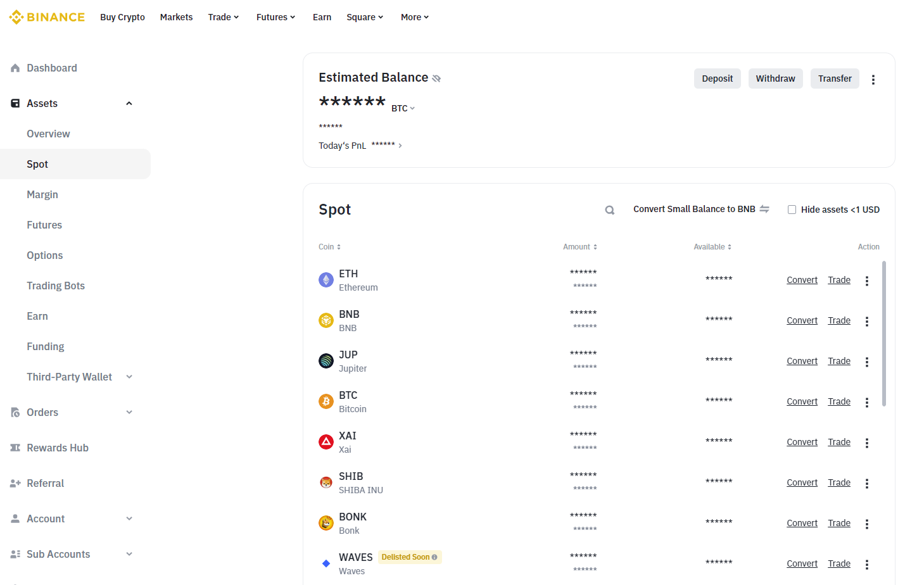The width and height of the screenshot is (924, 585).
Task: Click the Waves coin icon
Action: [x=326, y=563]
